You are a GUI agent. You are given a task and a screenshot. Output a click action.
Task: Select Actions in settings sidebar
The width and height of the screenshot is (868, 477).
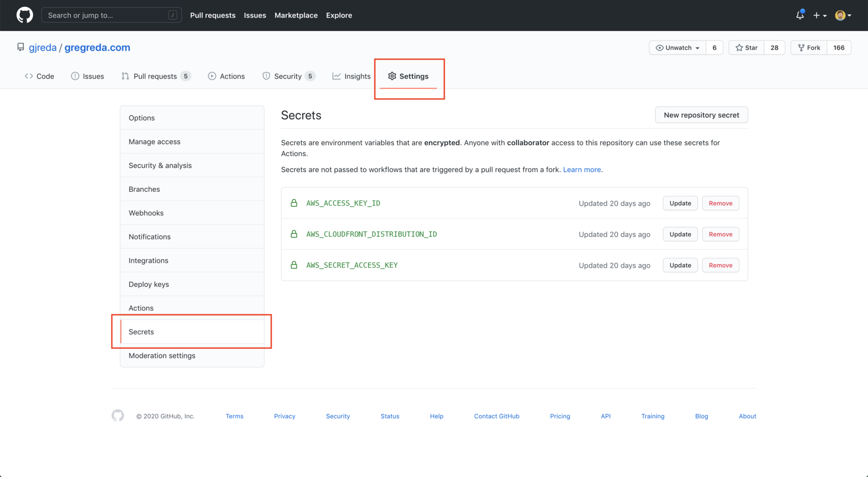[x=192, y=308]
